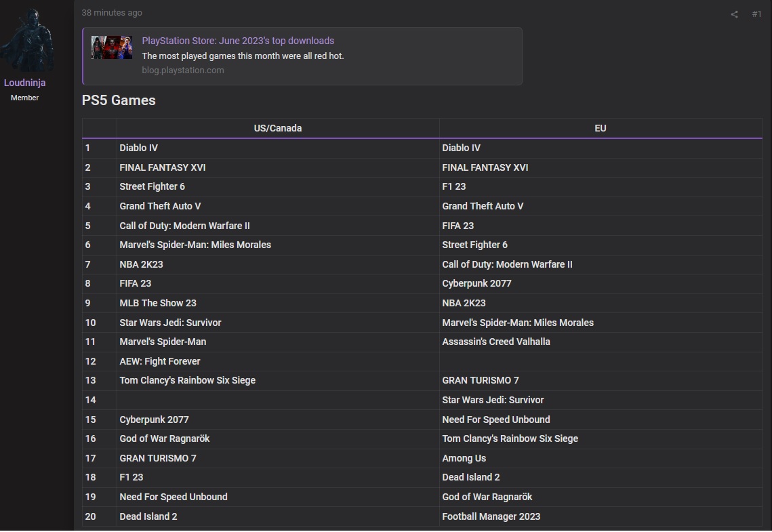
Task: Select Grand Theft Auto V in US/Canada column
Action: tap(160, 207)
